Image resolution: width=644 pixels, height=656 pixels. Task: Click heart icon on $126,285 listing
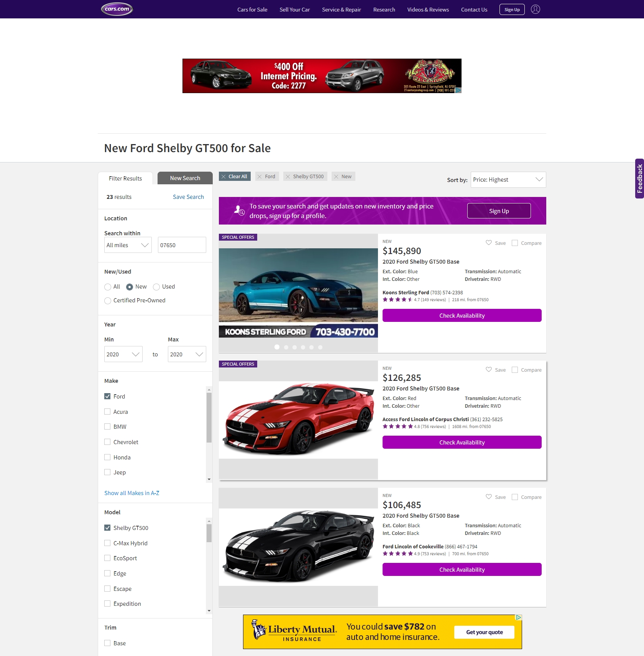point(489,369)
